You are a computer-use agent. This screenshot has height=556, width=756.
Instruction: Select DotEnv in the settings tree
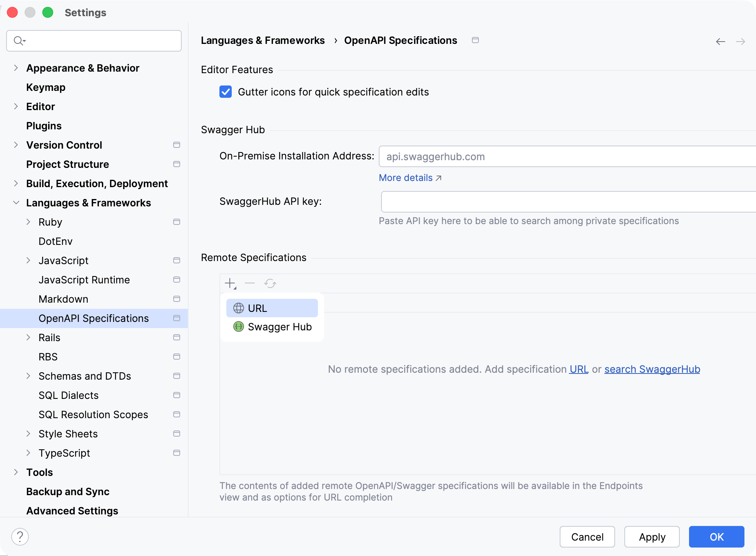[x=55, y=241]
